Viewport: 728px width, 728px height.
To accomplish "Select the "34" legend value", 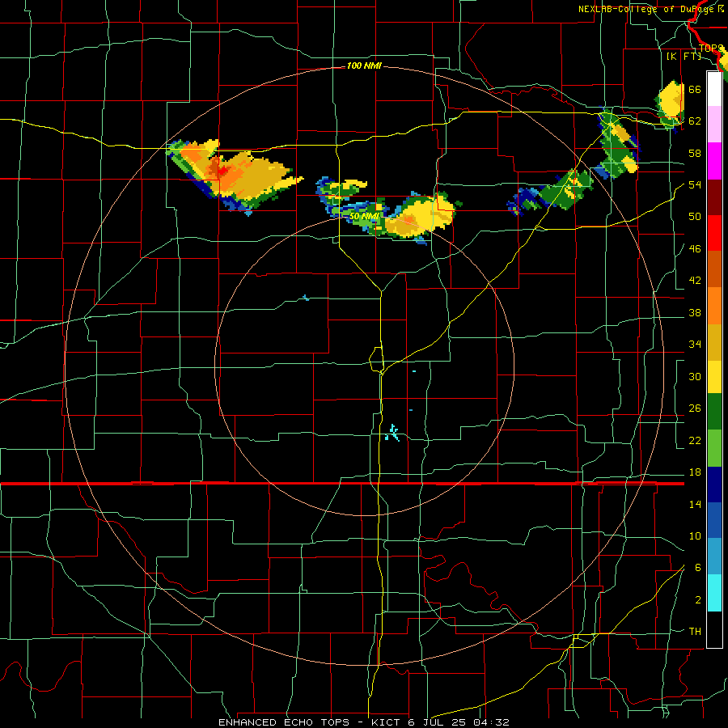I will coord(695,345).
